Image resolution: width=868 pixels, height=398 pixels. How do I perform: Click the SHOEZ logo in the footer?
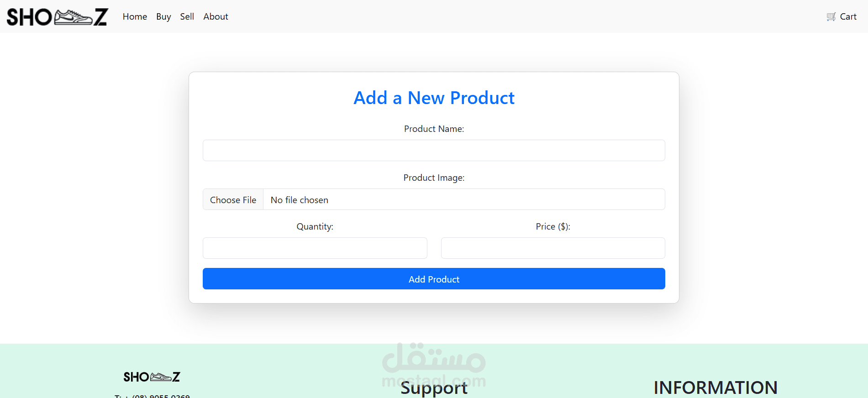(x=152, y=377)
